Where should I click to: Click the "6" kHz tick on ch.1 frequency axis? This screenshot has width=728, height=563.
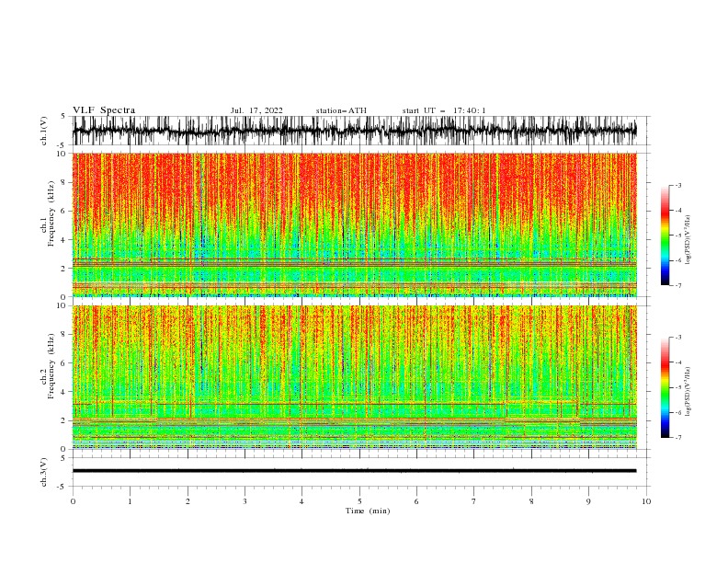[x=64, y=212]
